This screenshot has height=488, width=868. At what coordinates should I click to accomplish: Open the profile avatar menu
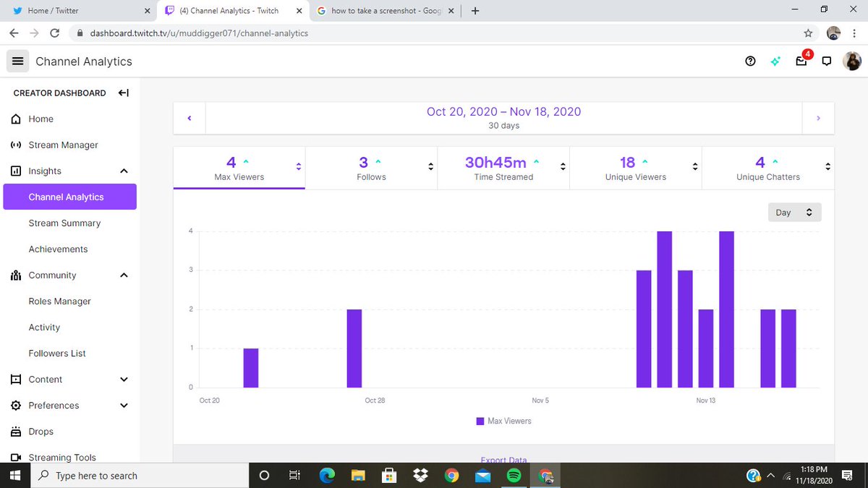[x=852, y=61]
